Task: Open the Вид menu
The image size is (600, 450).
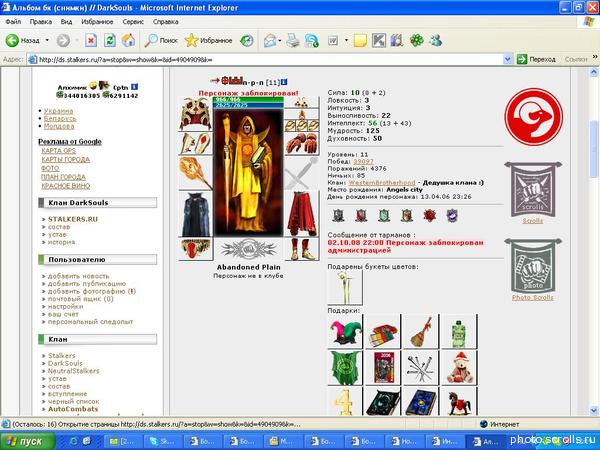Action: coord(66,22)
